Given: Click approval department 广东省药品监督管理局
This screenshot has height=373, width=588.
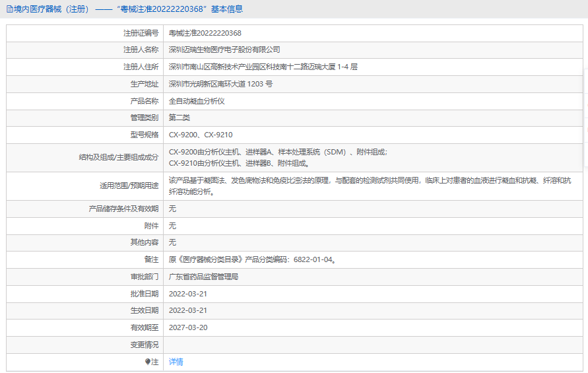Looking at the screenshot, I should pos(203,277).
